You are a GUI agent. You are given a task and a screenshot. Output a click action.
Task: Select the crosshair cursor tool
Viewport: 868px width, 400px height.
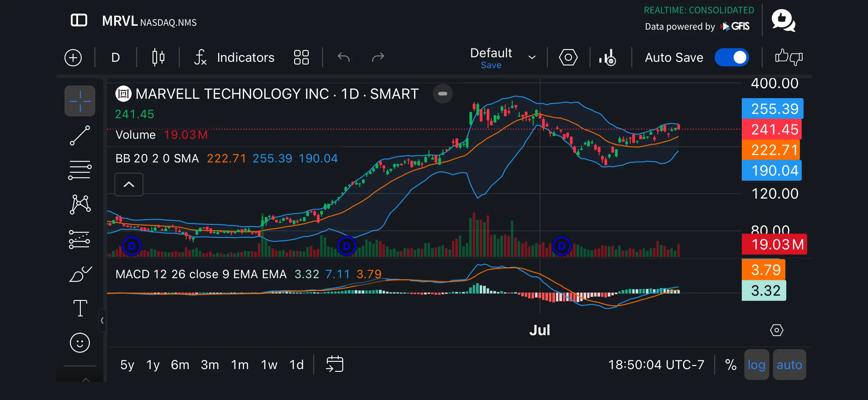[80, 101]
